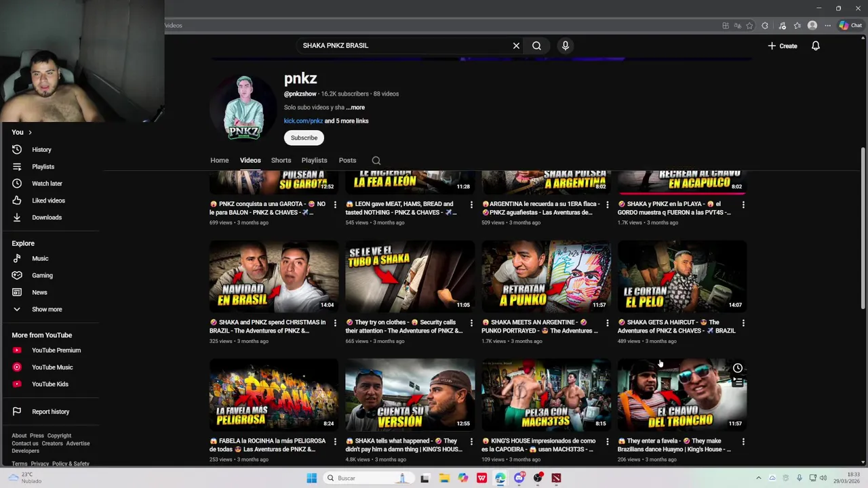Viewport: 868px width, 488px height.
Task: Switch to the channel Videos tab
Action: coord(250,161)
